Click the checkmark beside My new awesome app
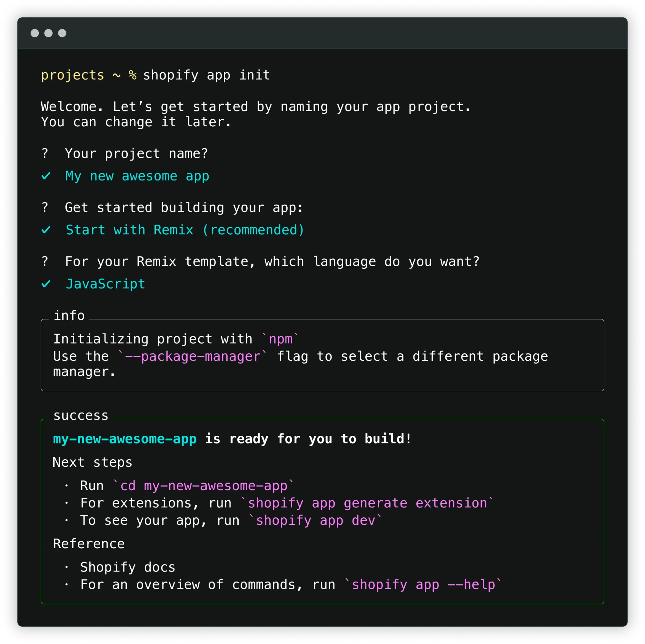This screenshot has width=645, height=644. (x=46, y=176)
